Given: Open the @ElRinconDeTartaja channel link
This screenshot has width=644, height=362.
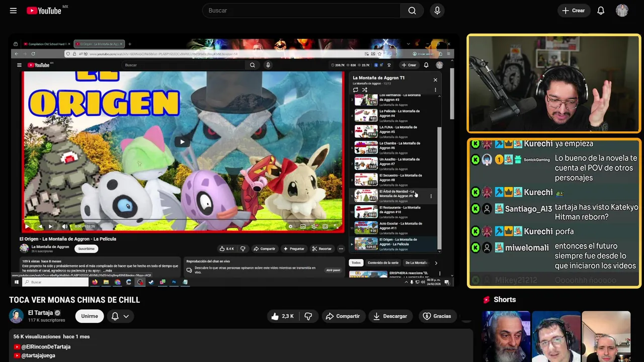Looking at the screenshot, I should (46, 347).
